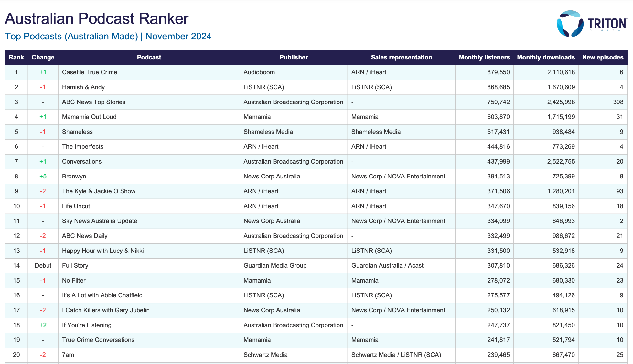This screenshot has height=364, width=633.
Task: Click monthly downloads value 667,470
Action: [x=563, y=355]
